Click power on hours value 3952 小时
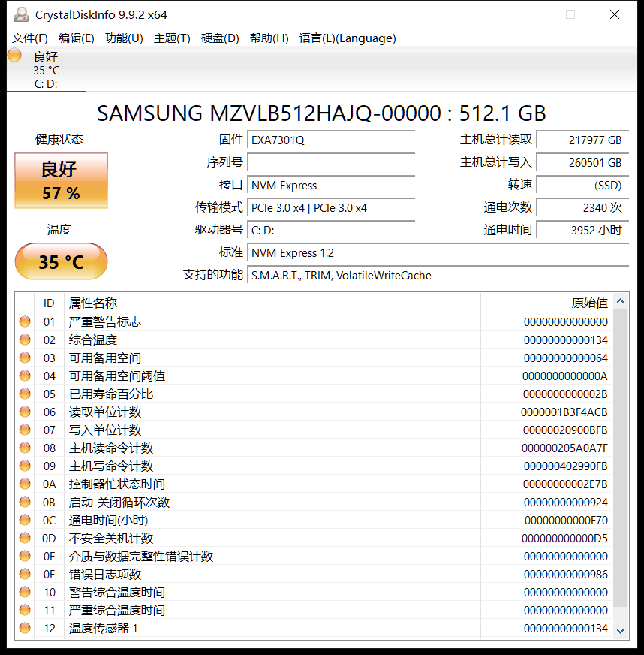644x655 pixels. 582,230
